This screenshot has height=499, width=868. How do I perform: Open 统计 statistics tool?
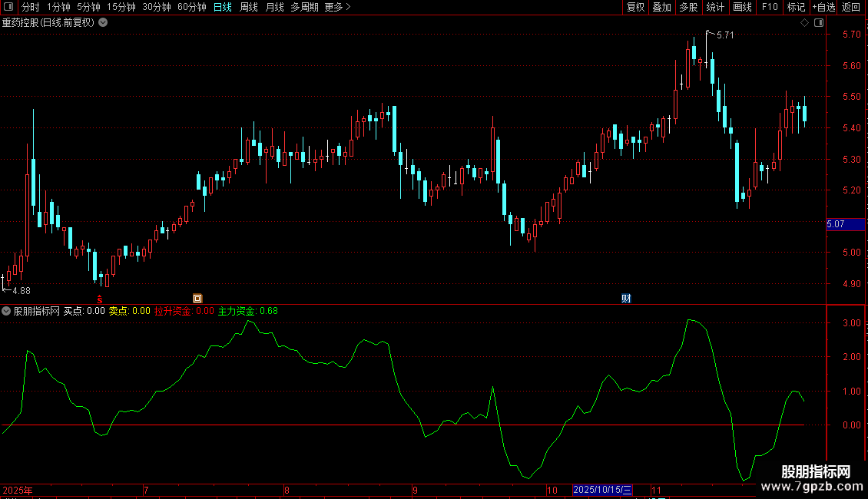tap(715, 7)
